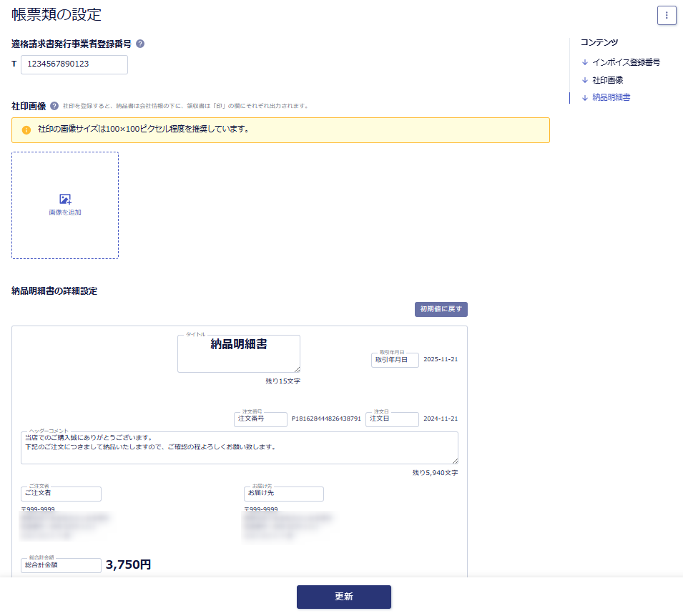
Task: Click the 2025-11-21 transaction date value
Action: pos(441,359)
